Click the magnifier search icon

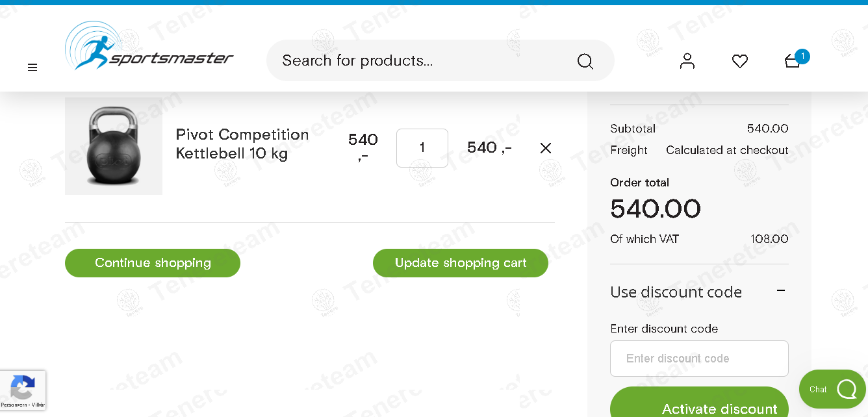pos(585,61)
